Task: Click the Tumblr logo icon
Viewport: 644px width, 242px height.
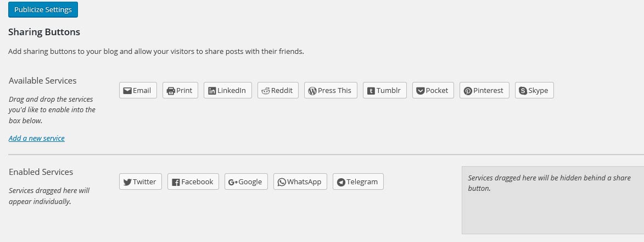Action: 371,91
